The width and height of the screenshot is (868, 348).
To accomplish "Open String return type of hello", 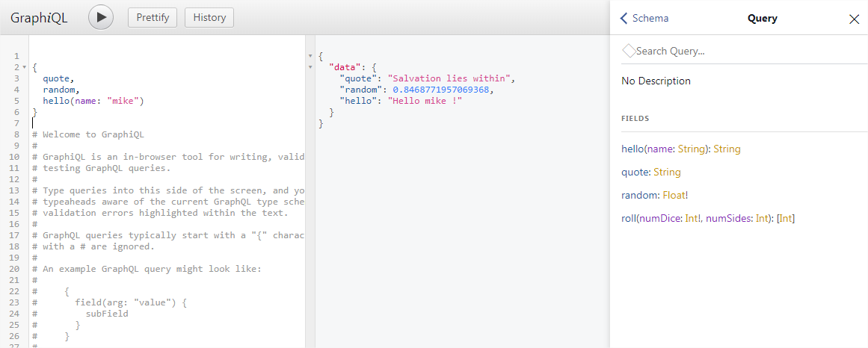I will [727, 149].
